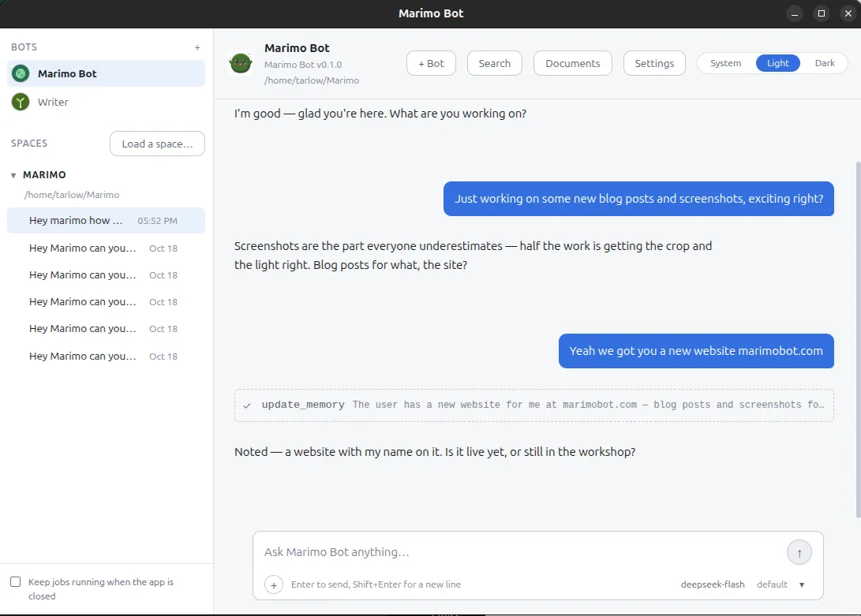Viewport: 861px width, 616px height.
Task: Select the Marimo Bot entry in the bots list
Action: 106,73
